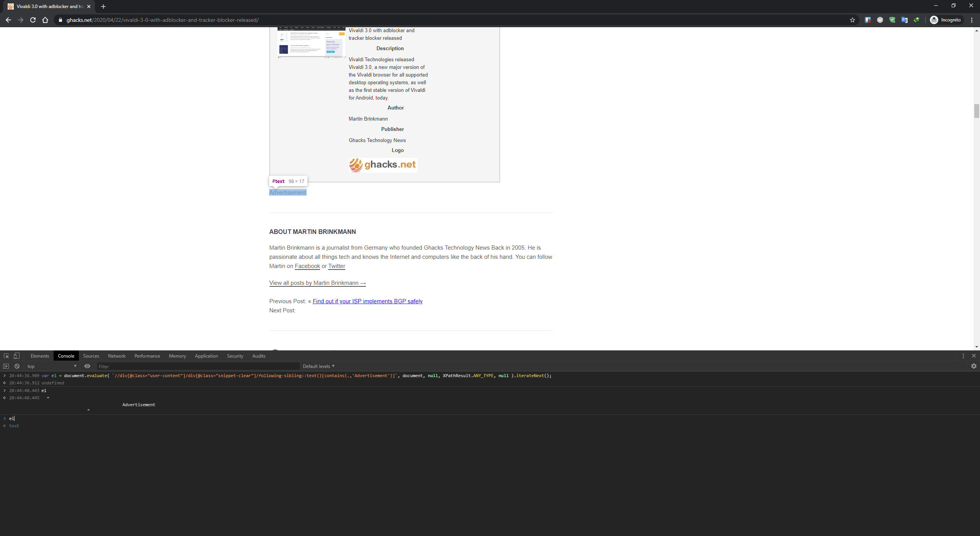Reload the ghacks.net page
This screenshot has width=980, height=536.
[x=33, y=20]
